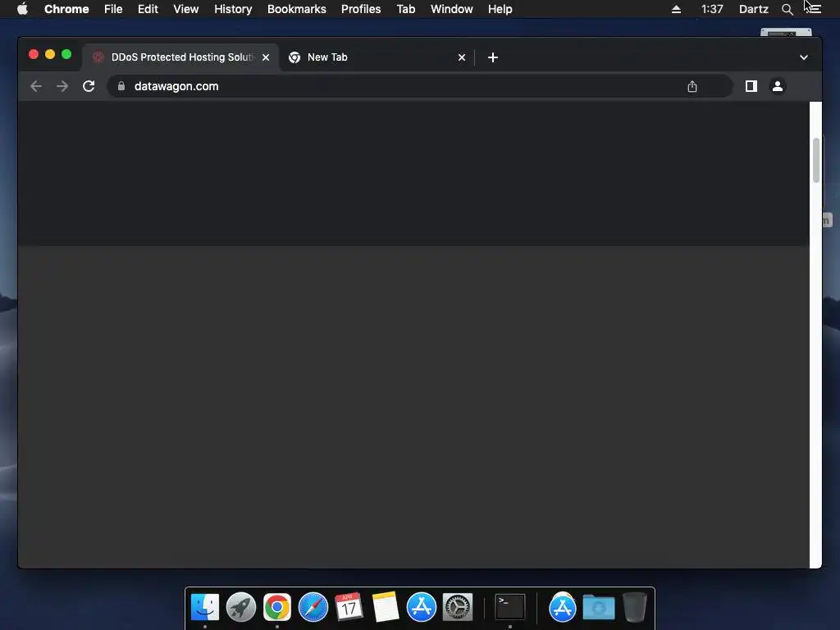Click the lock site info icon
Screen dimensions: 840x630
[121, 86]
